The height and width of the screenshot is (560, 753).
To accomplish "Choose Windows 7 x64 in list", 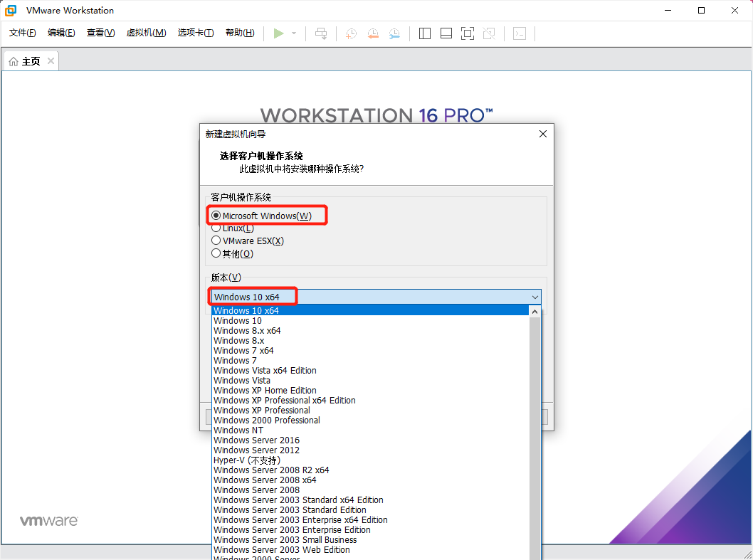I will pos(370,351).
